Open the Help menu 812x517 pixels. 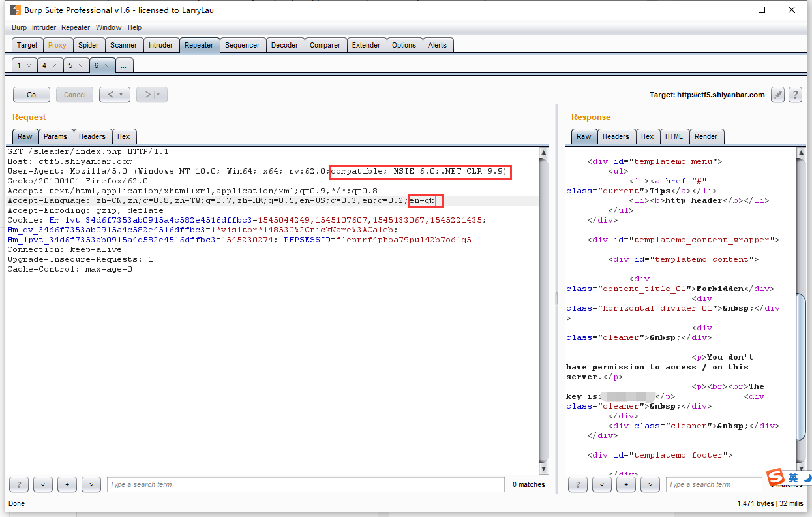pyautogui.click(x=134, y=27)
